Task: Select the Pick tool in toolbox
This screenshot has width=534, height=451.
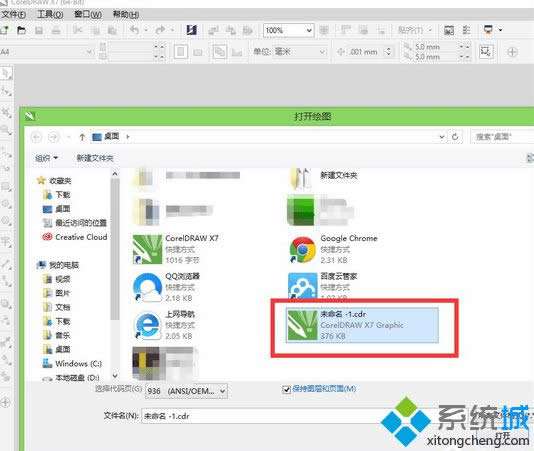Action: tap(6, 73)
